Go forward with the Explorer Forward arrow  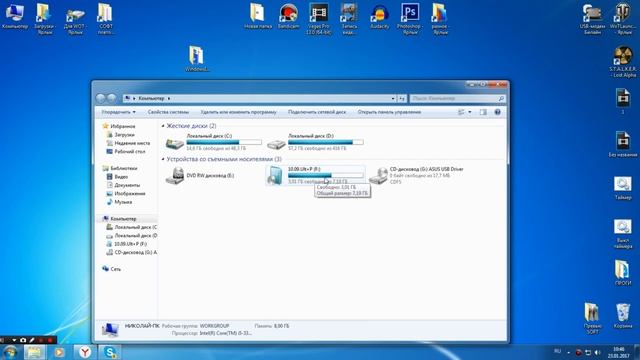pos(111,98)
